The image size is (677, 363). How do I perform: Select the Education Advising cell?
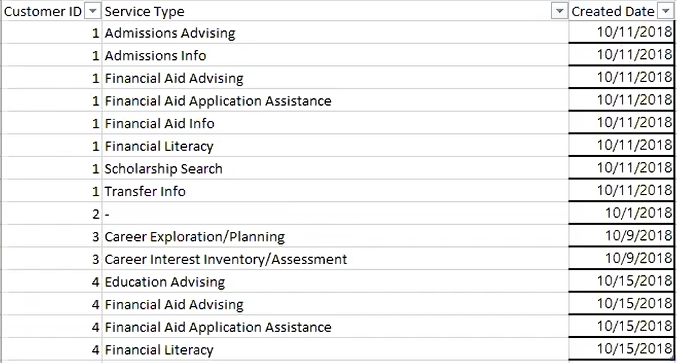point(335,281)
